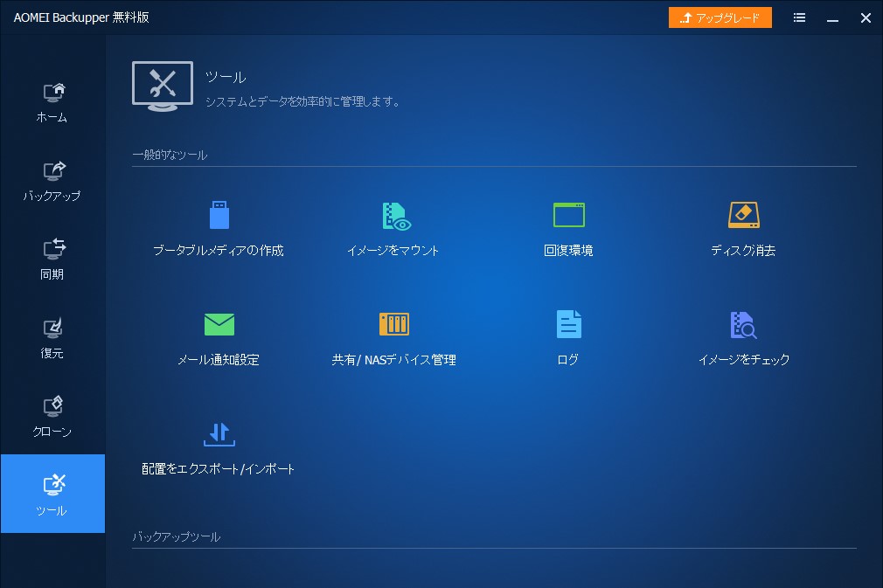Screen dimensions: 883x588
Task: Open 共有/NASデバイス管理 icon
Action: point(393,323)
